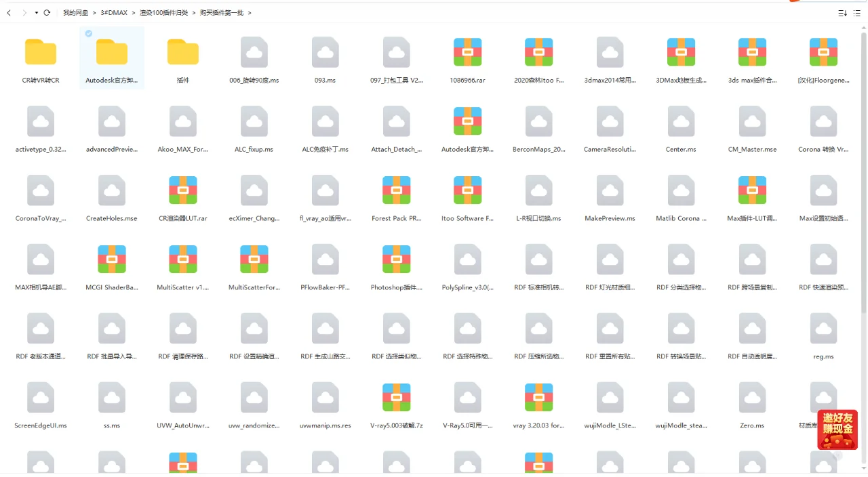Select the MultiScatterFor archive icon

(x=254, y=260)
